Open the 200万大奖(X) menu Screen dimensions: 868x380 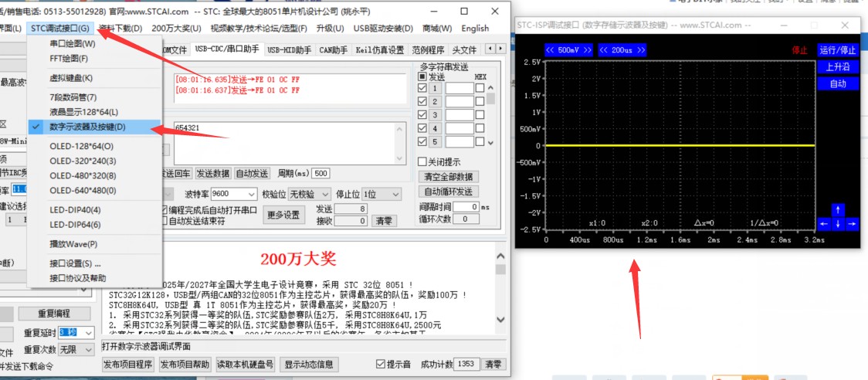click(176, 29)
